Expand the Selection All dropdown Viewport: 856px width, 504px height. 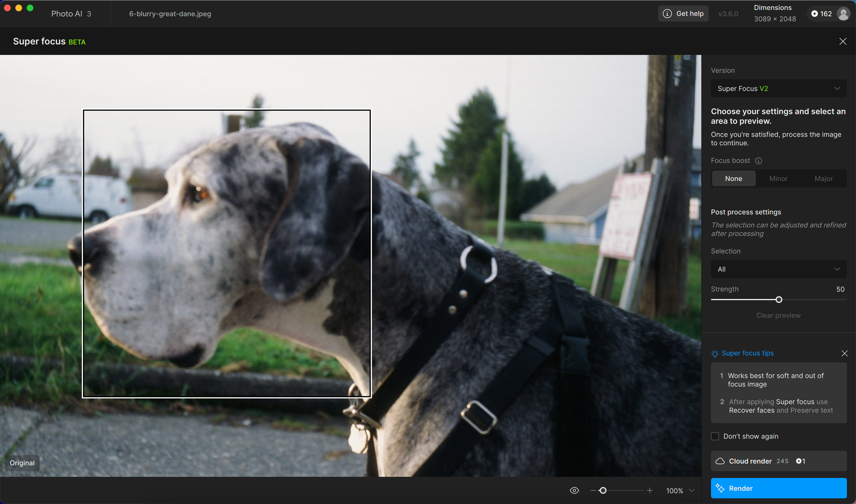[778, 269]
